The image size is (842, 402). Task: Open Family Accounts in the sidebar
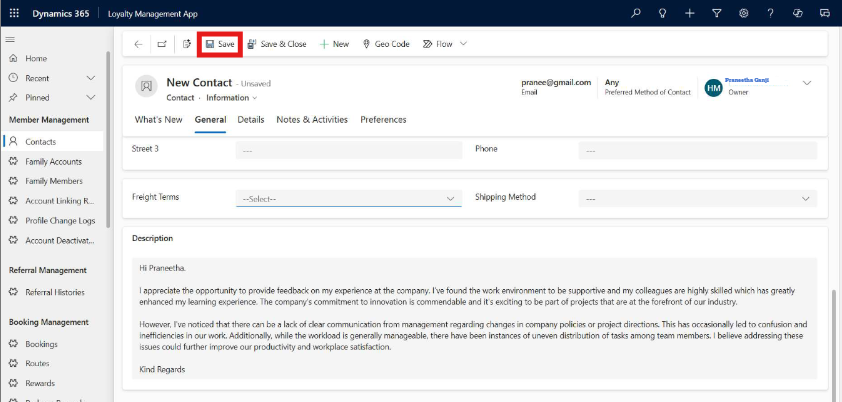53,161
